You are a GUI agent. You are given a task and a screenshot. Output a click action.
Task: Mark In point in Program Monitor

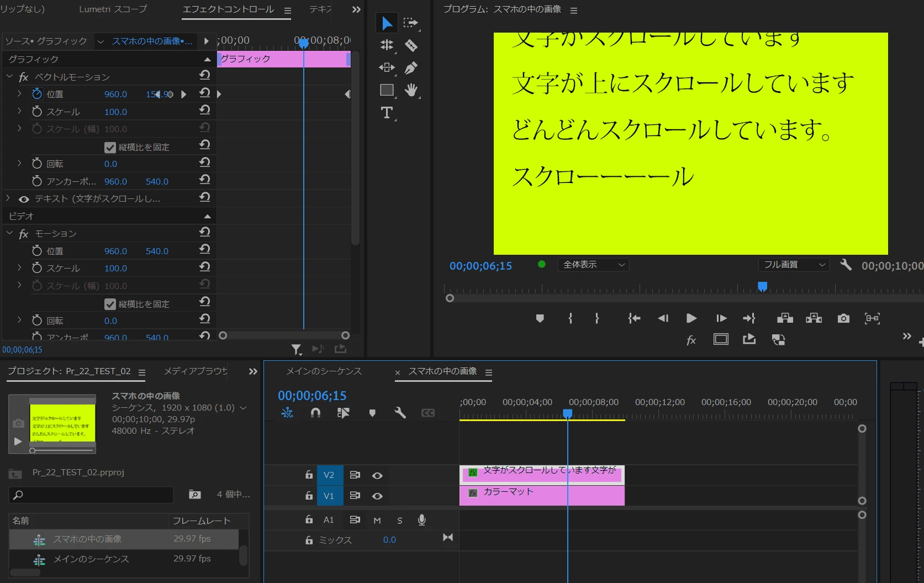[x=571, y=318]
